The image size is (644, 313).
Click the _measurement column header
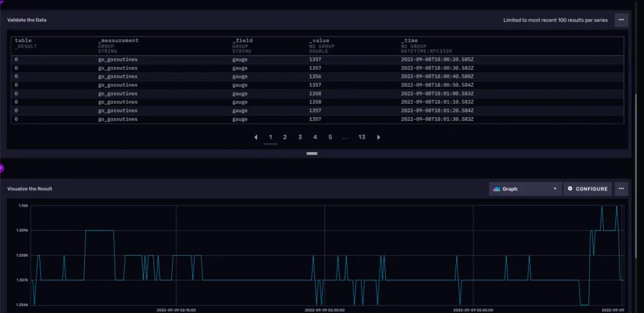coord(118,40)
